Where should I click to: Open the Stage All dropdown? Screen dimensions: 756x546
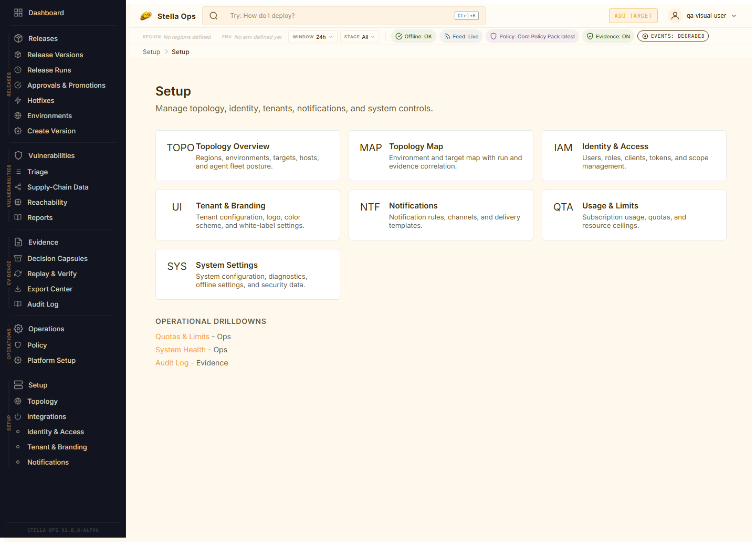(x=360, y=37)
